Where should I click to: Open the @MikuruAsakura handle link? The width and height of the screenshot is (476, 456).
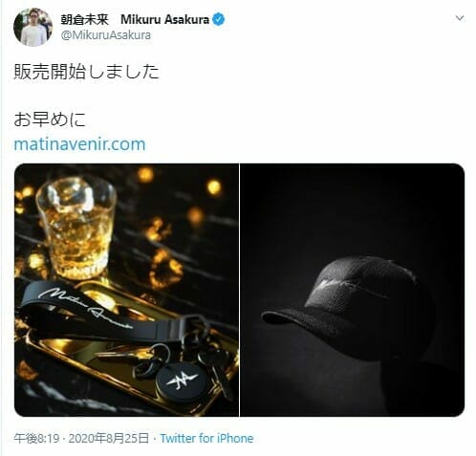[x=106, y=35]
